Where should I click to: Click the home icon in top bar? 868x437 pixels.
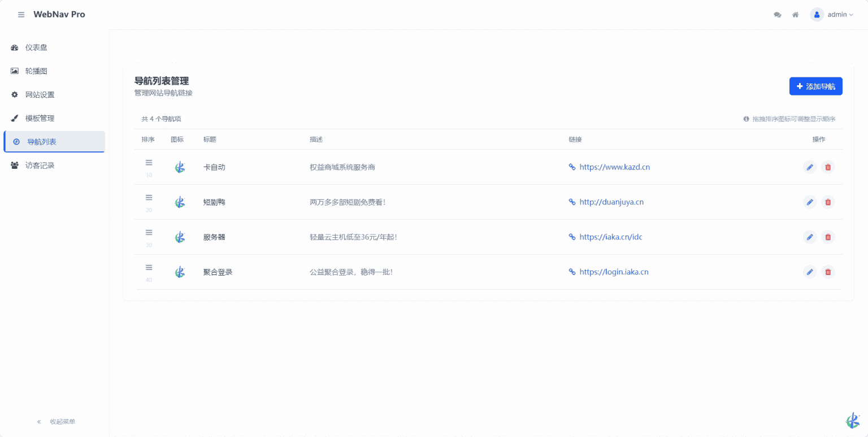[795, 15]
